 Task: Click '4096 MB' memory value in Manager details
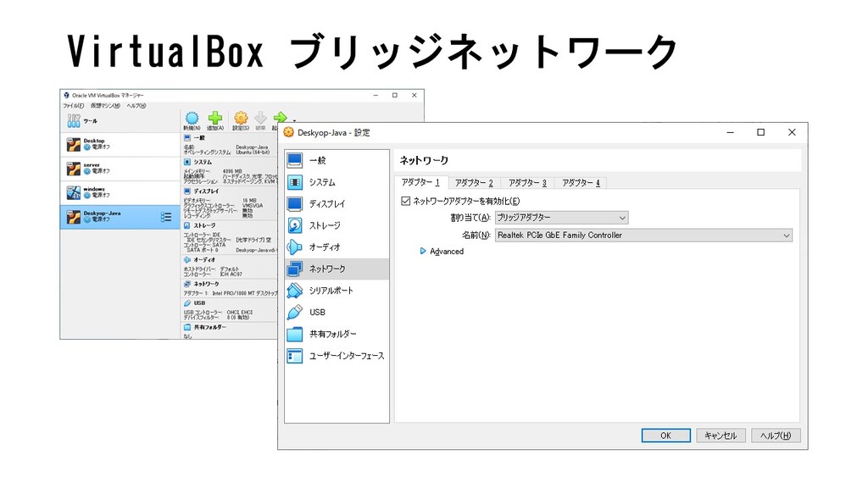coord(232,171)
